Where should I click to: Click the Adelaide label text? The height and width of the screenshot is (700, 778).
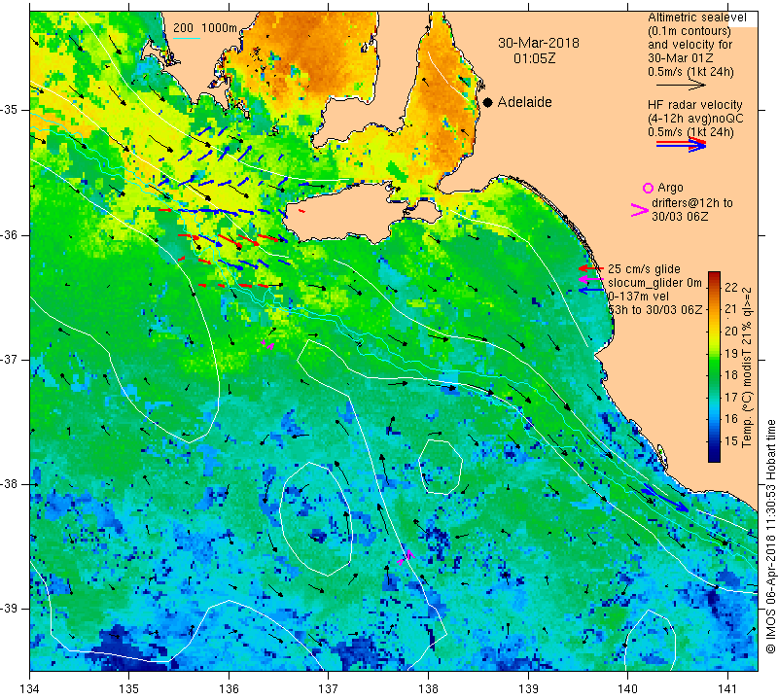click(524, 102)
